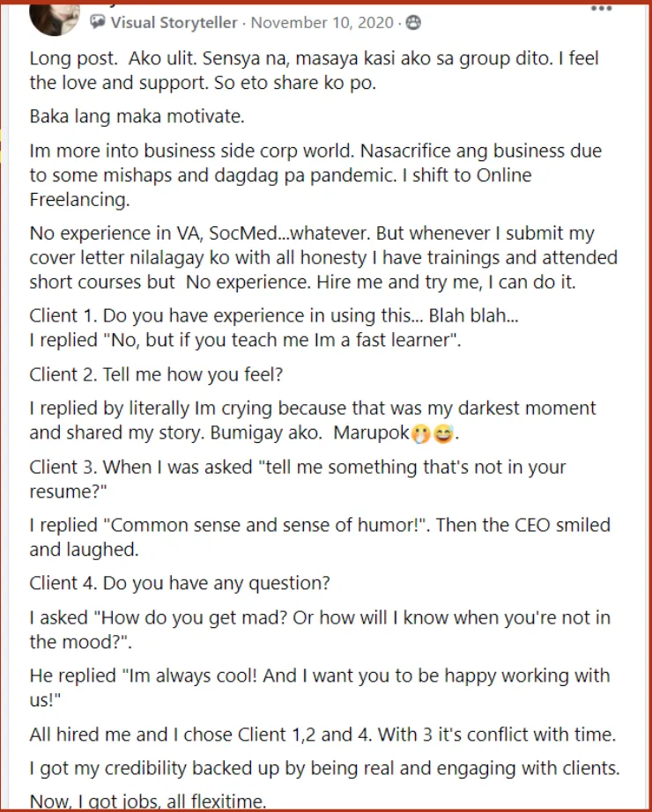Open the post options three-dot menu
Viewport: 652px width, 812px height.
tap(601, 8)
